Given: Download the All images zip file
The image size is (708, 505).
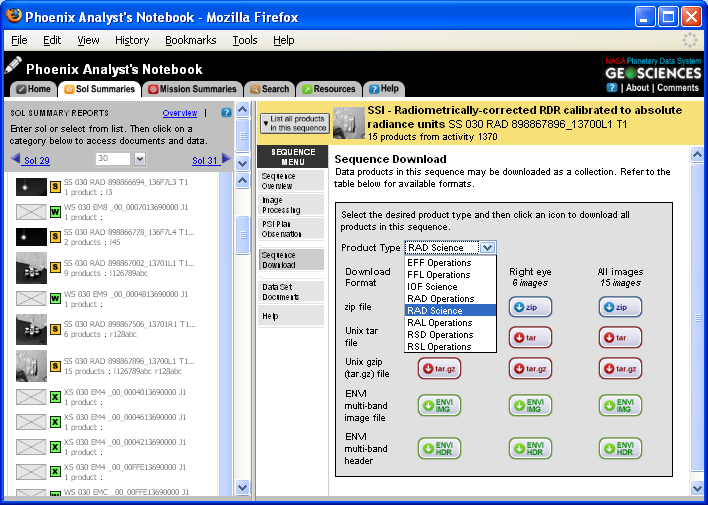Looking at the screenshot, I should click(x=620, y=308).
